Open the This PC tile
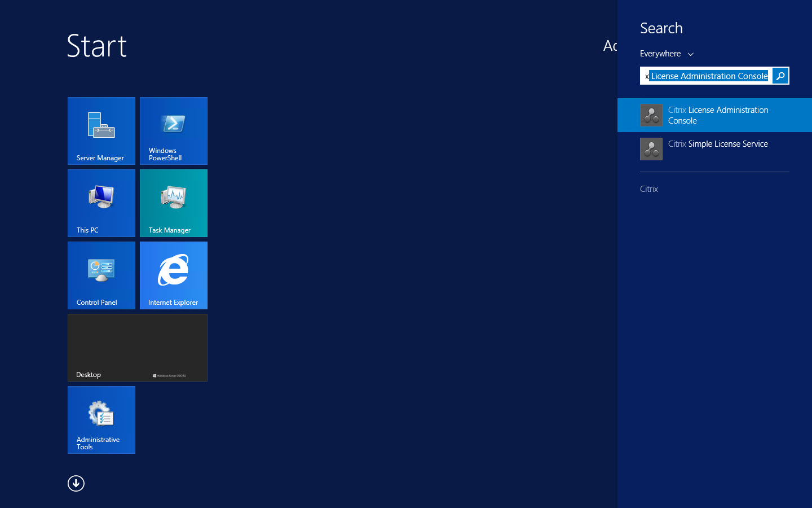This screenshot has height=508, width=812. 101,203
